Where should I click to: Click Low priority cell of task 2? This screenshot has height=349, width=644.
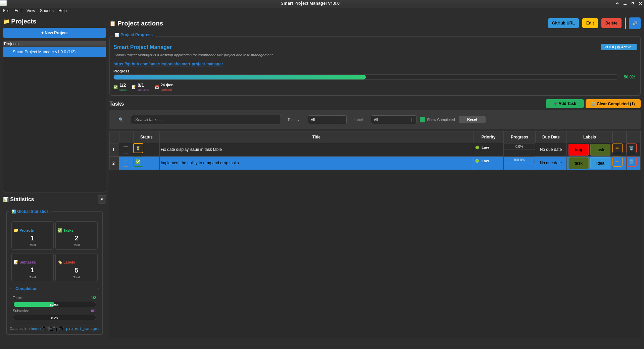click(x=488, y=163)
